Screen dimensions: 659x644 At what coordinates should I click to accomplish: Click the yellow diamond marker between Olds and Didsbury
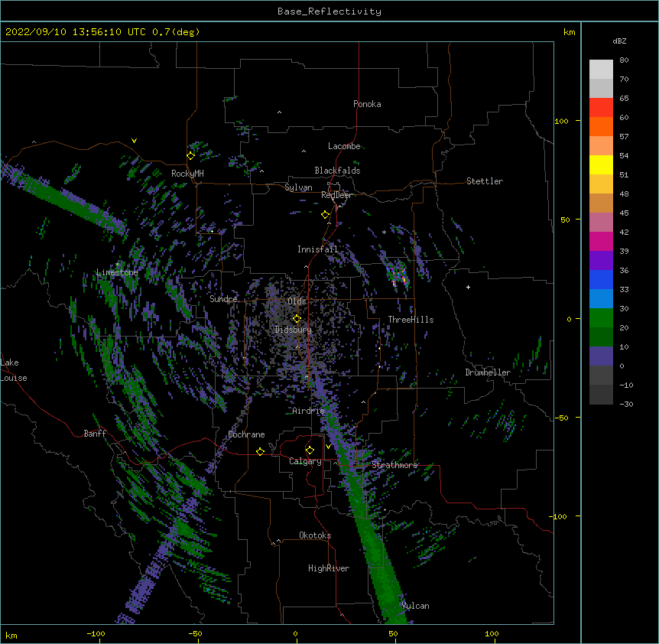click(x=297, y=318)
